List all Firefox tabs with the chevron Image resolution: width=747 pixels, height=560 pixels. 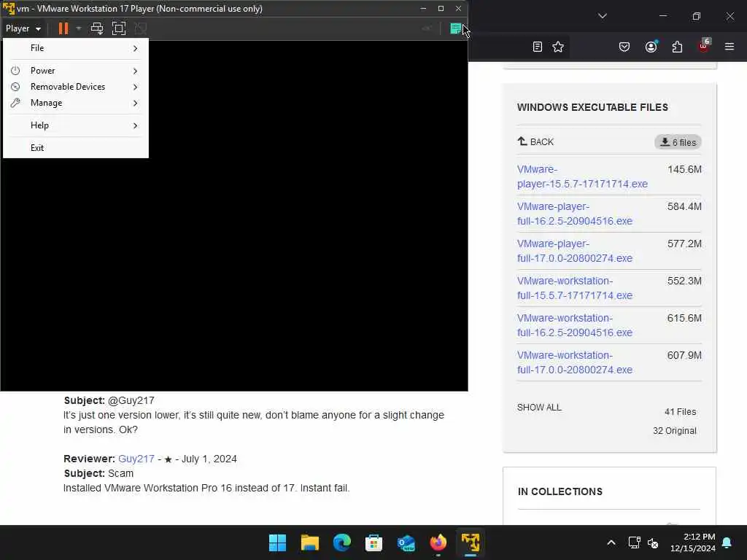click(602, 16)
